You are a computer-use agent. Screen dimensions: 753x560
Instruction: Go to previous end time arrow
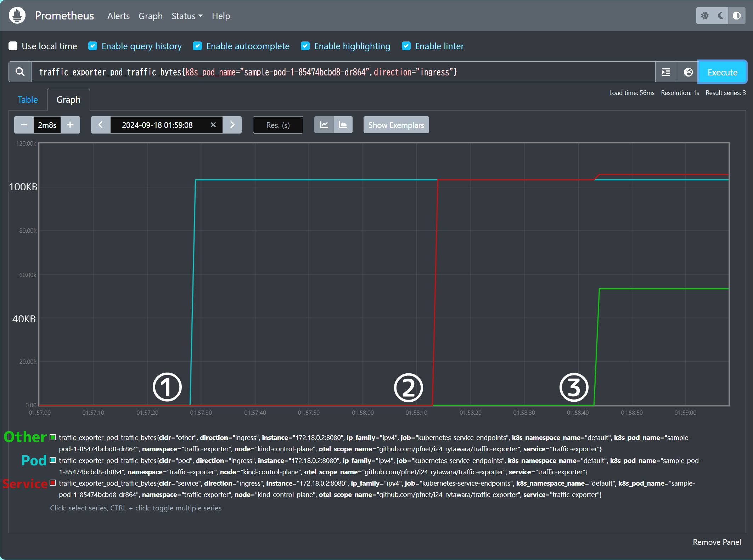(101, 125)
